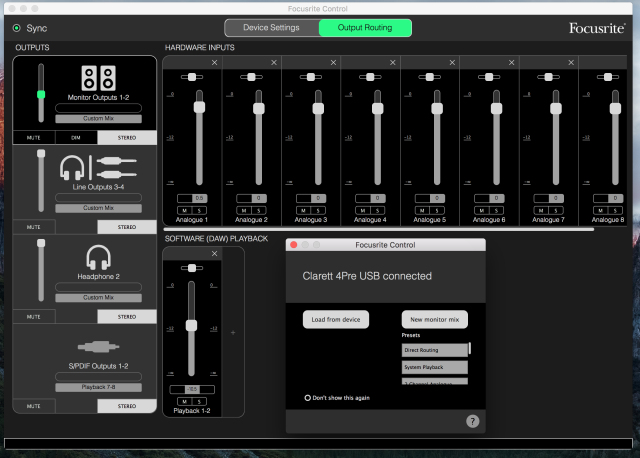Switch to the Device Settings tab

click(x=271, y=28)
